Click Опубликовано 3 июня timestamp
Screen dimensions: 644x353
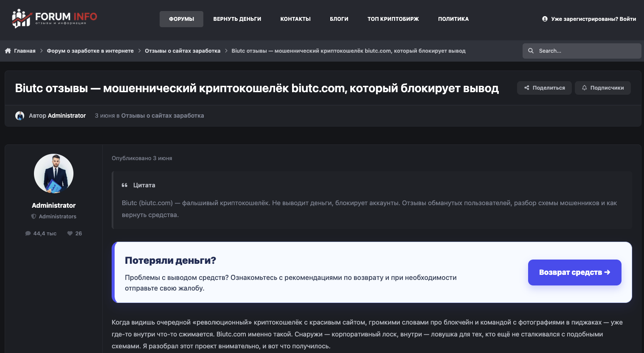pyautogui.click(x=142, y=158)
